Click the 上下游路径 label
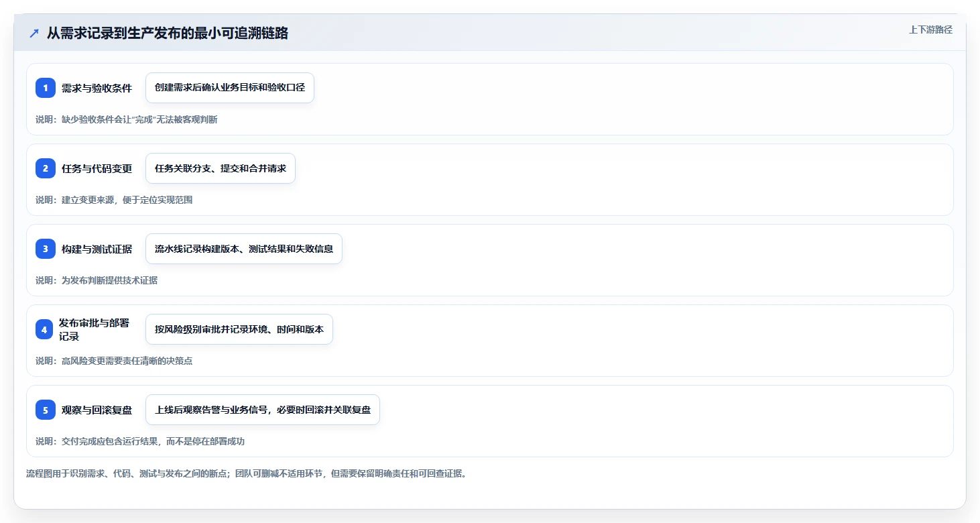Screen dimensions: 980x523 point(930,30)
